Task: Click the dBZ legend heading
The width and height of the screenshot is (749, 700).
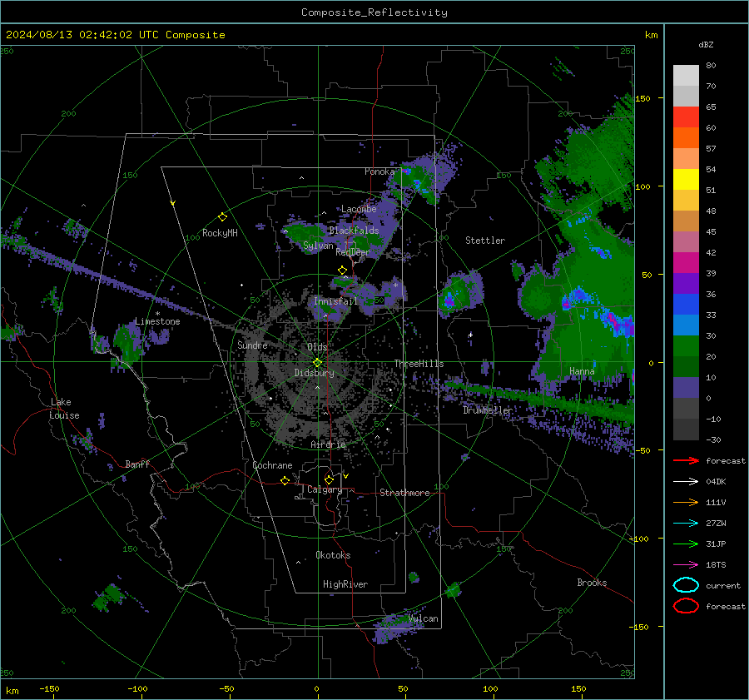Action: (x=706, y=44)
